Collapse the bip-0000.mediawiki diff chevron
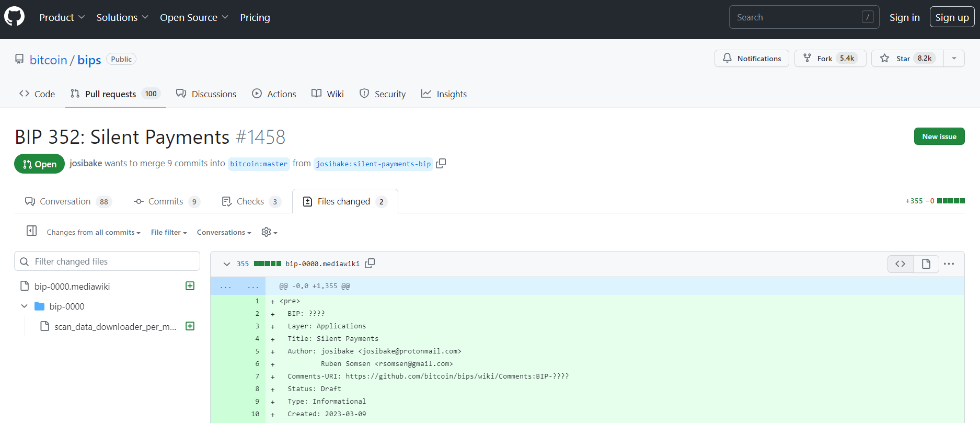980x423 pixels. (x=226, y=264)
